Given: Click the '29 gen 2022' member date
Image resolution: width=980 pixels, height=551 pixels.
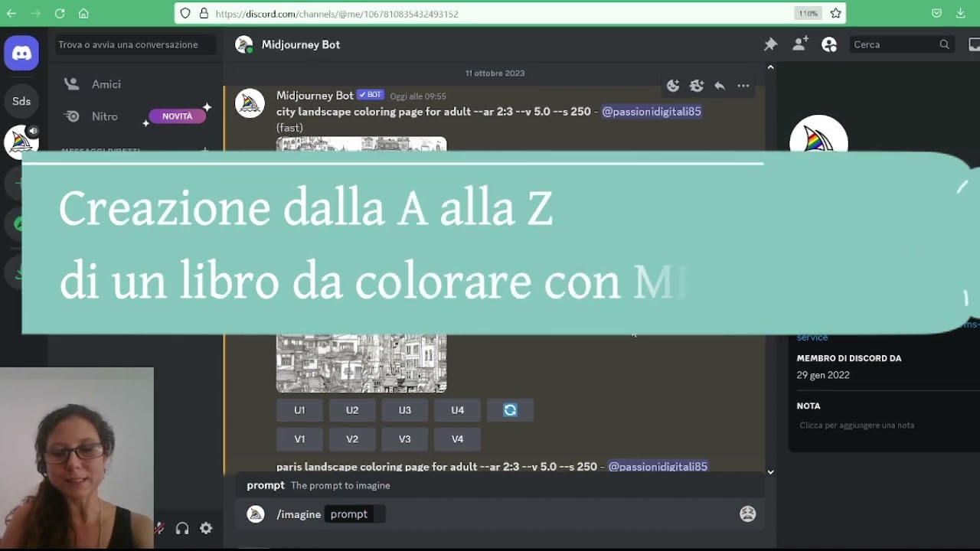Looking at the screenshot, I should coord(823,375).
